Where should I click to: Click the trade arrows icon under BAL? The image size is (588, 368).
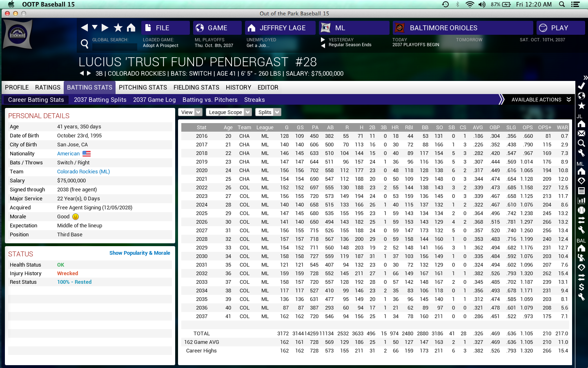pyautogui.click(x=581, y=277)
